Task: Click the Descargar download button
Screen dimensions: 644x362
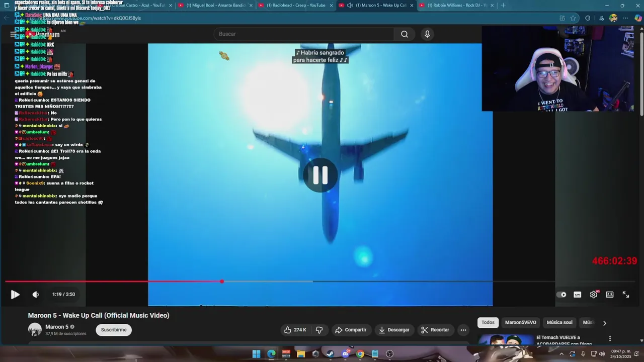Action: (x=394, y=330)
